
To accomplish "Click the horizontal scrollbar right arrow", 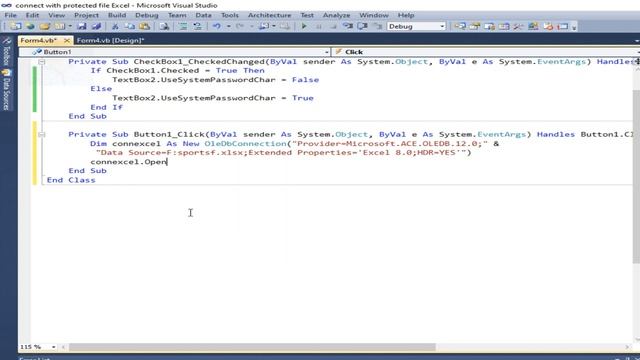I will 627,347.
